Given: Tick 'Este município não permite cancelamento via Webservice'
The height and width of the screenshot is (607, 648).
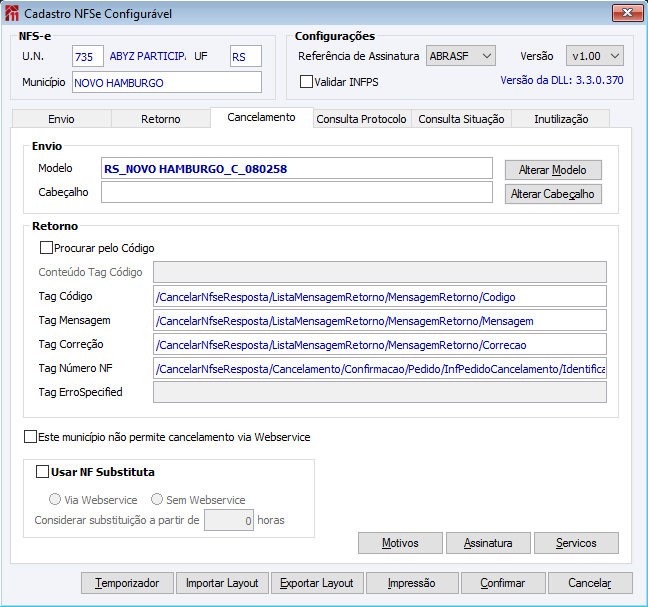Looking at the screenshot, I should pos(30,437).
